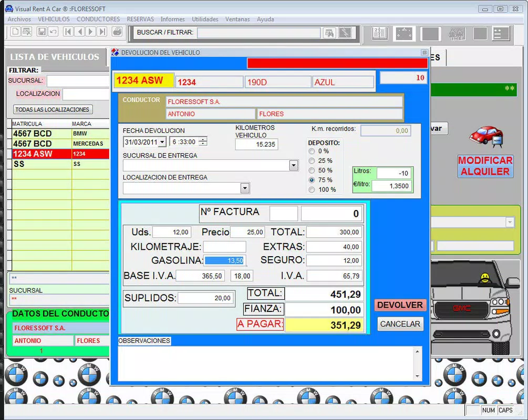Viewport: 528px width, 420px height.
Task: Close the Devolucion del Vehiculo dialog
Action: tap(425, 52)
